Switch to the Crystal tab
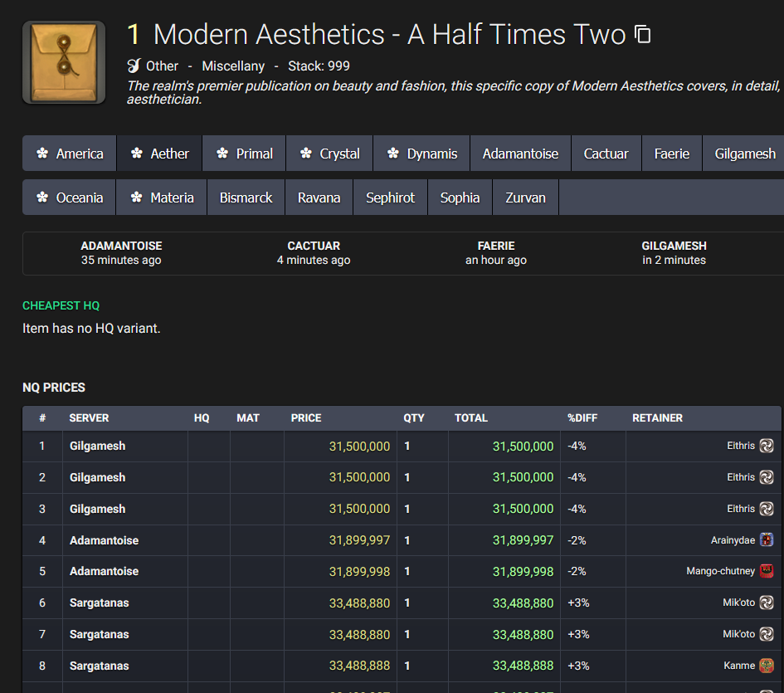This screenshot has height=693, width=784. pos(329,153)
